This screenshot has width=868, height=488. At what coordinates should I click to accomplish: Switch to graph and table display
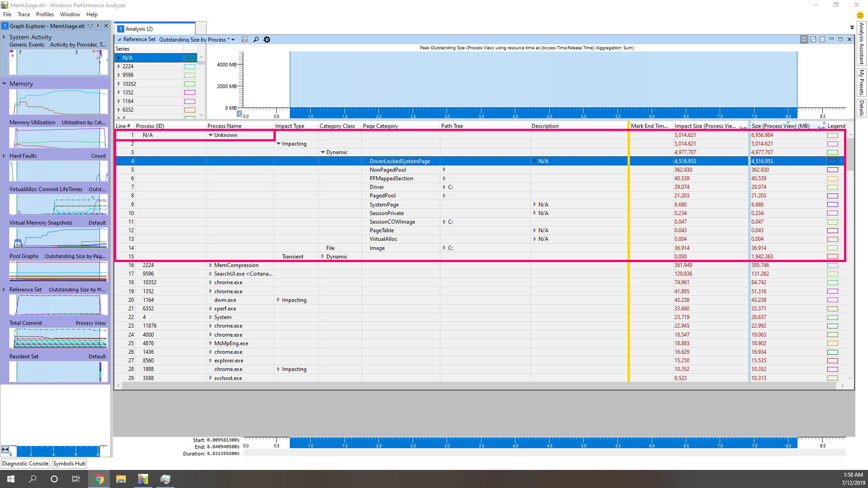click(804, 39)
